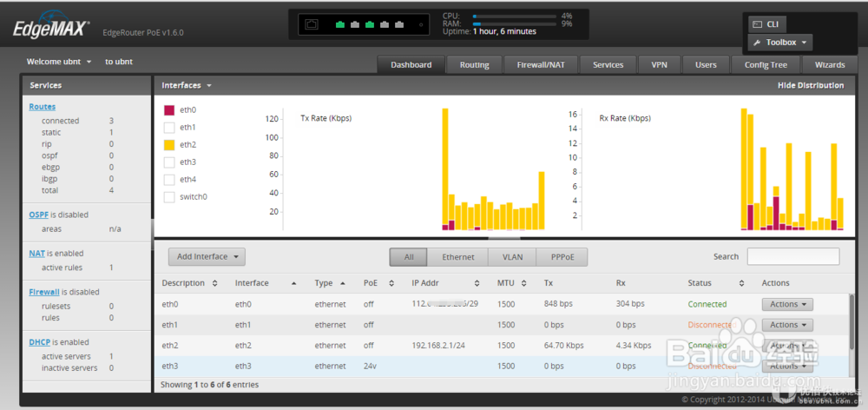The height and width of the screenshot is (410, 868).
Task: Switch to the Firewall/NAT tab
Action: [x=541, y=65]
